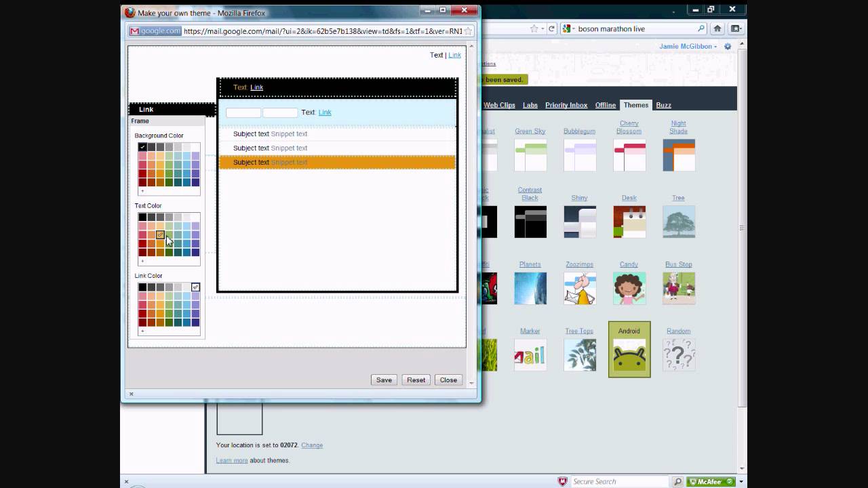Image resolution: width=868 pixels, height=488 pixels.
Task: Select the Themes tab
Action: (636, 105)
